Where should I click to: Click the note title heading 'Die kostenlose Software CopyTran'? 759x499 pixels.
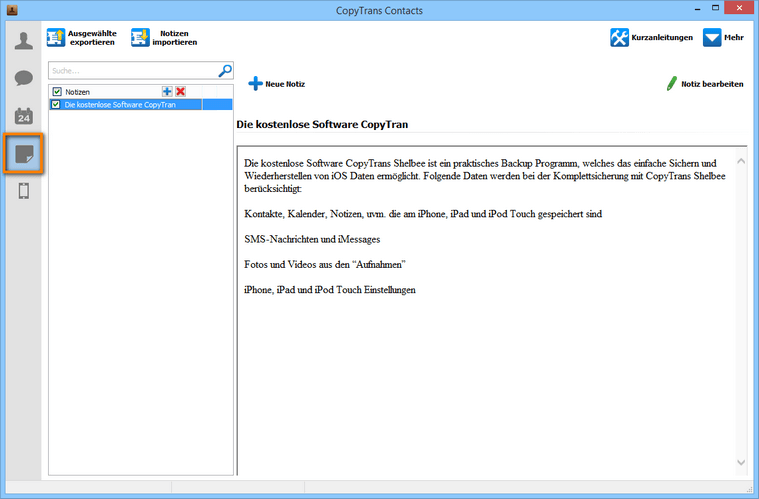click(322, 124)
